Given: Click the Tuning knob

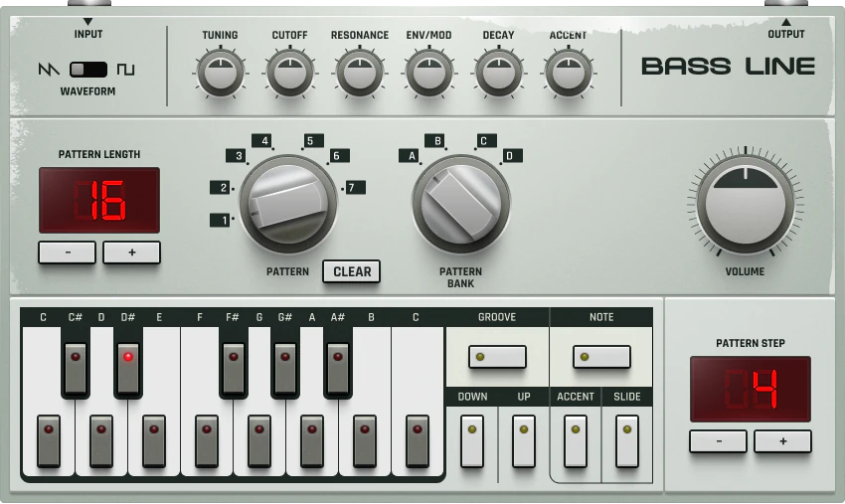Looking at the screenshot, I should 220,73.
